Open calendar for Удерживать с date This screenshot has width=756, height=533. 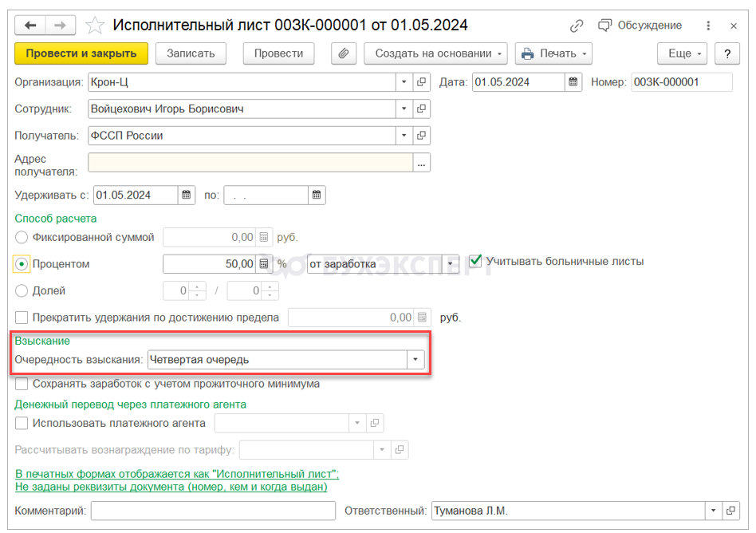(186, 195)
